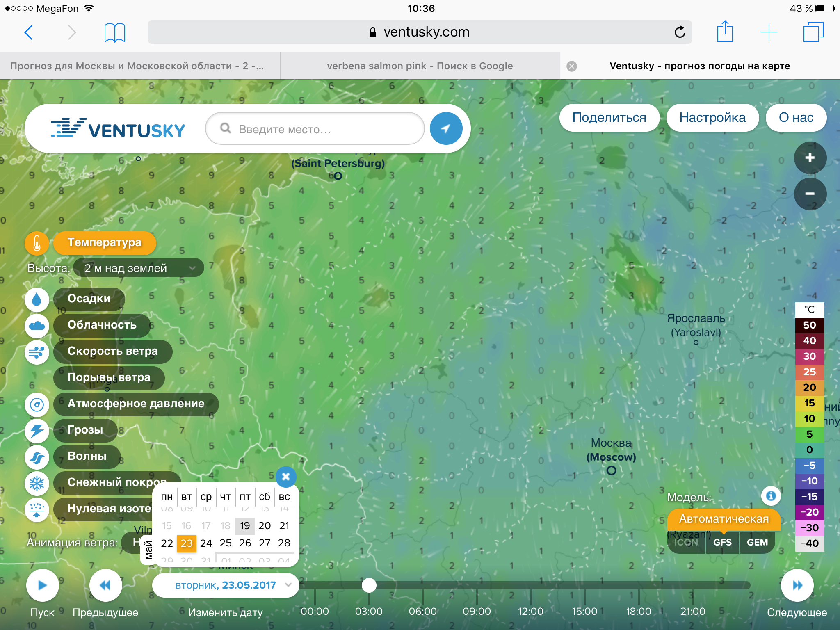Select the GFS forecast model
This screenshot has width=840, height=630.
pos(722,542)
